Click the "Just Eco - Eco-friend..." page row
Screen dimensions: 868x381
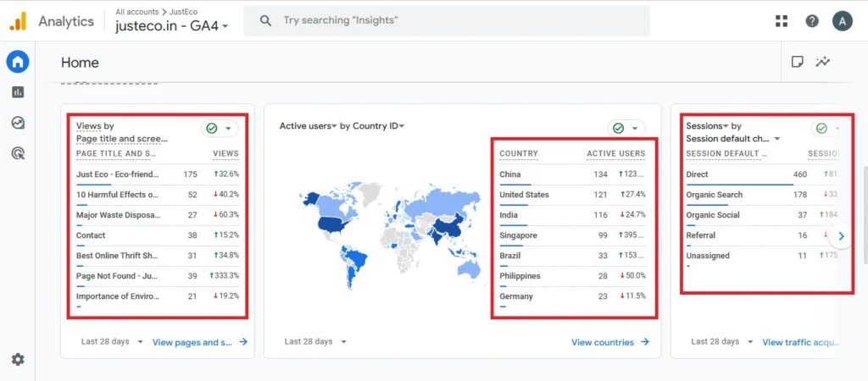click(x=157, y=174)
